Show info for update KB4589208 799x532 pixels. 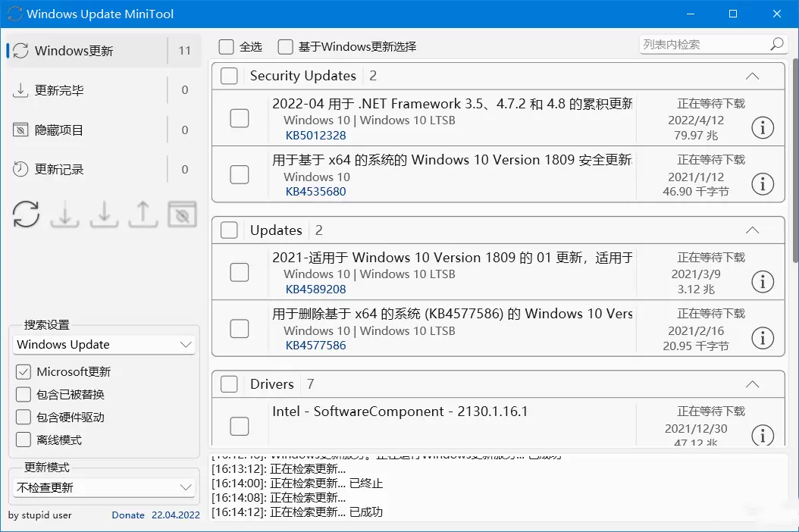coord(763,282)
